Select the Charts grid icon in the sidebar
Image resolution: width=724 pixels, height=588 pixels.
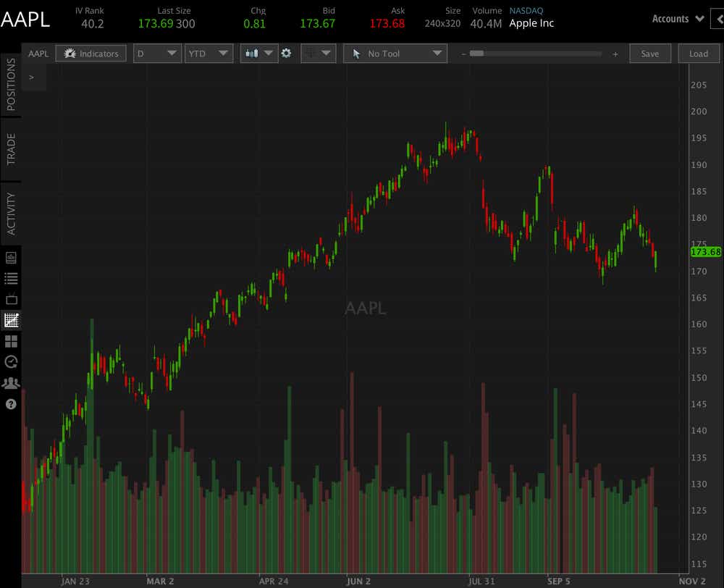[11, 319]
